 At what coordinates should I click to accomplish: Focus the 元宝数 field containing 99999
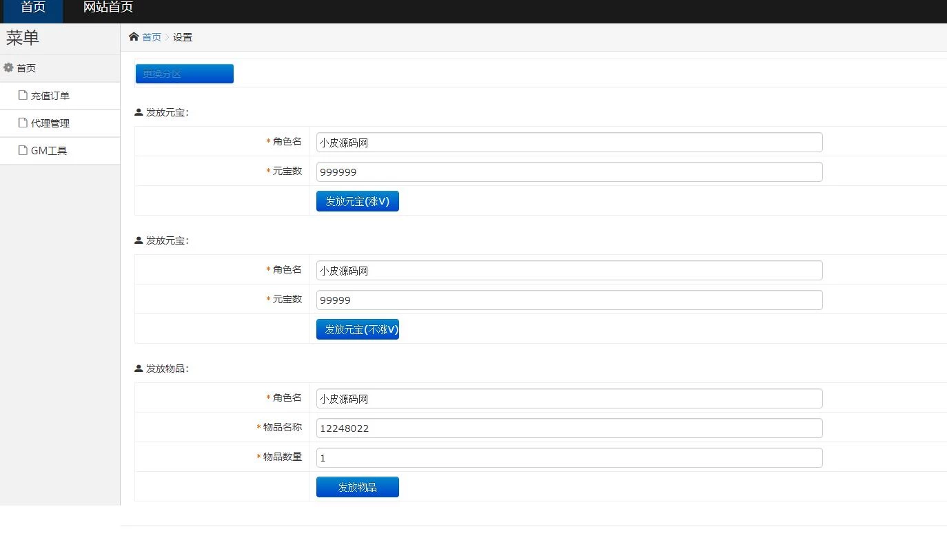pos(569,300)
